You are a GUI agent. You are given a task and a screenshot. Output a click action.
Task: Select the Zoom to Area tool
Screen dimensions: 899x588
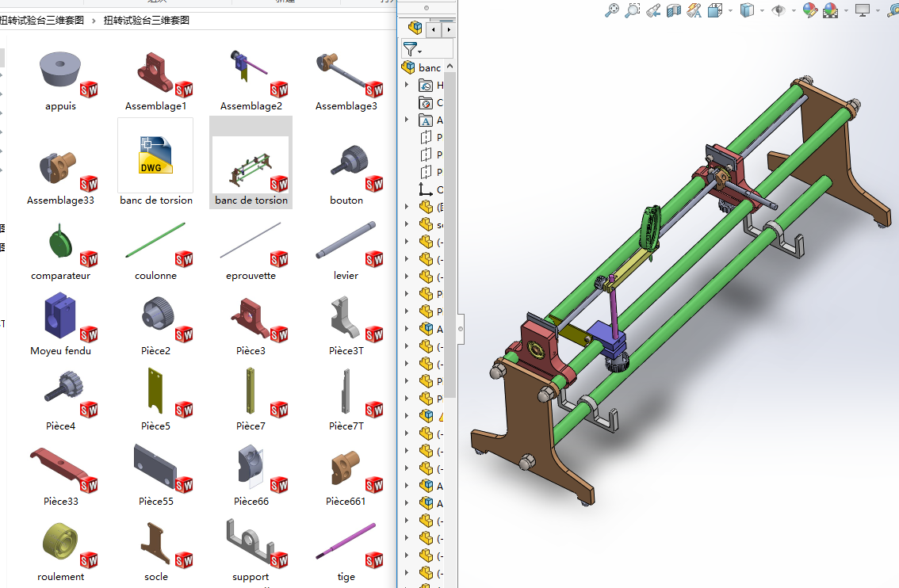tap(632, 10)
